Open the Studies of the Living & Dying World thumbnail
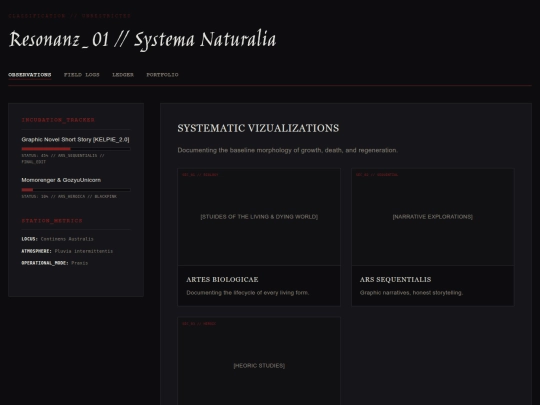This screenshot has height=405, width=540. pyautogui.click(x=259, y=217)
